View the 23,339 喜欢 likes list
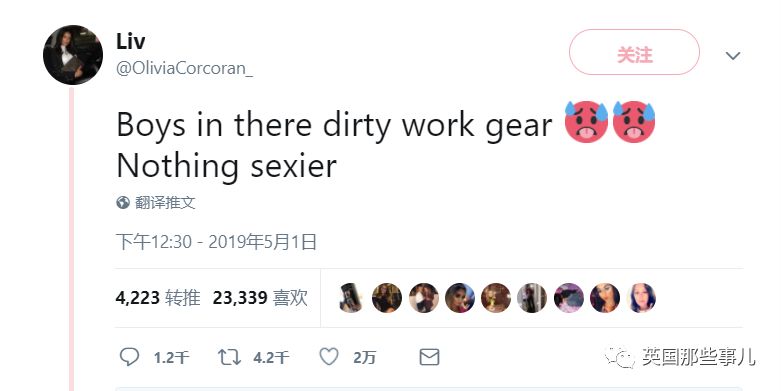 (x=260, y=298)
